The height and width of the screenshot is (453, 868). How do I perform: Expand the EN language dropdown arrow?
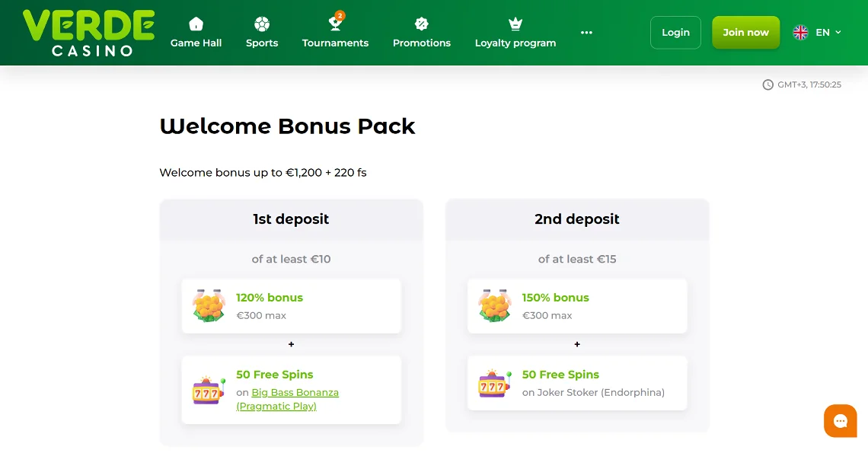coord(838,33)
